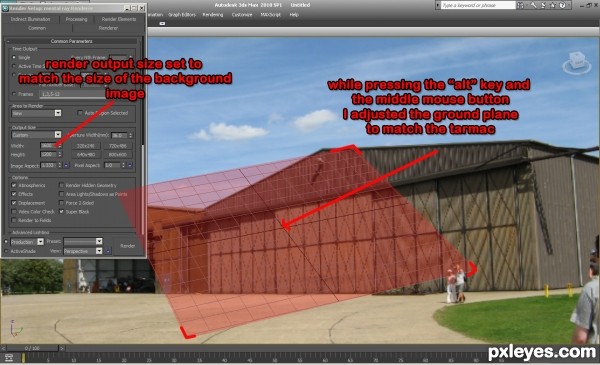Switch to the Indirect Illumination tab
The width and height of the screenshot is (600, 365).
(30, 19)
